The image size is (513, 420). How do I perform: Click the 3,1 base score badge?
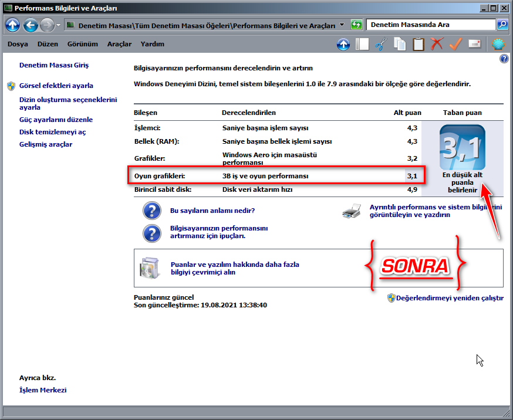tap(463, 147)
